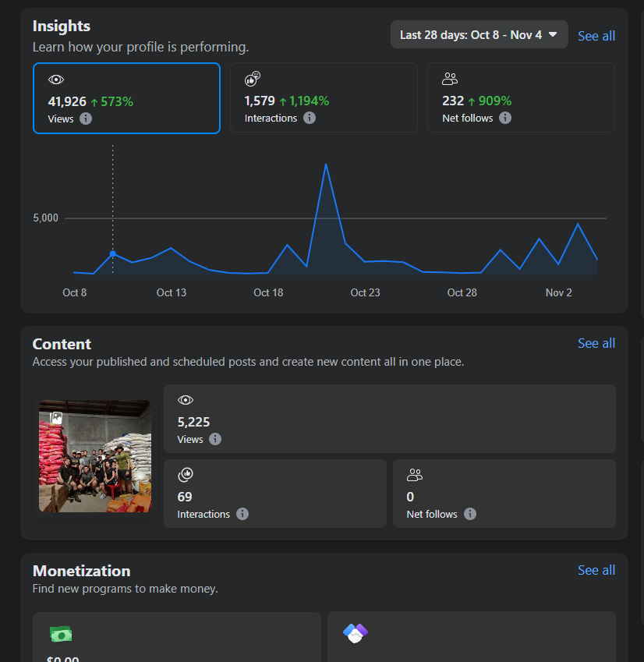Click the Content Views card showing 5,225
The image size is (644, 662).
click(x=389, y=419)
